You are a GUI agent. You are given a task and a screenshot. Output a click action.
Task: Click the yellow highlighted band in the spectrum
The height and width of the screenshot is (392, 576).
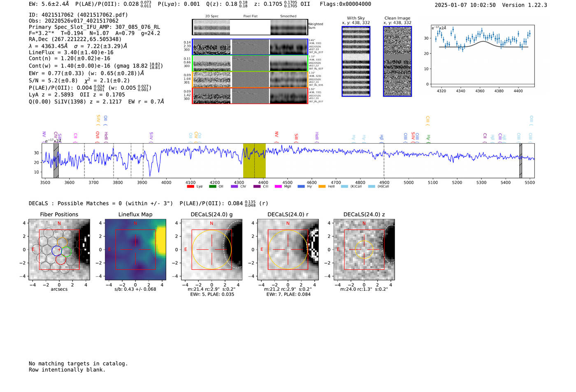coord(254,160)
